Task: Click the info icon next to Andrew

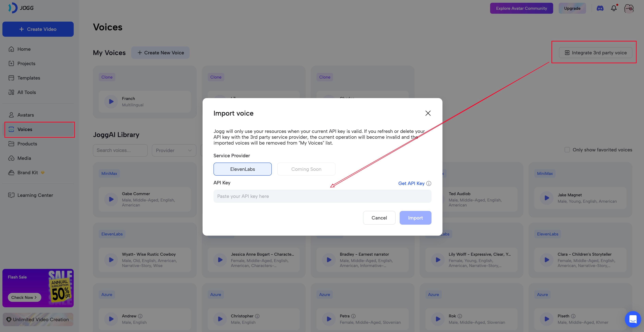Action: click(140, 316)
